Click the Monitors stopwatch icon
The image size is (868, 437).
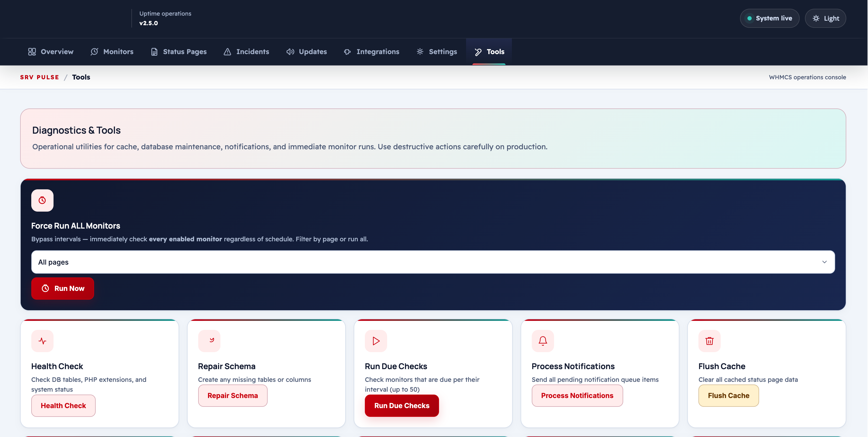(x=94, y=52)
